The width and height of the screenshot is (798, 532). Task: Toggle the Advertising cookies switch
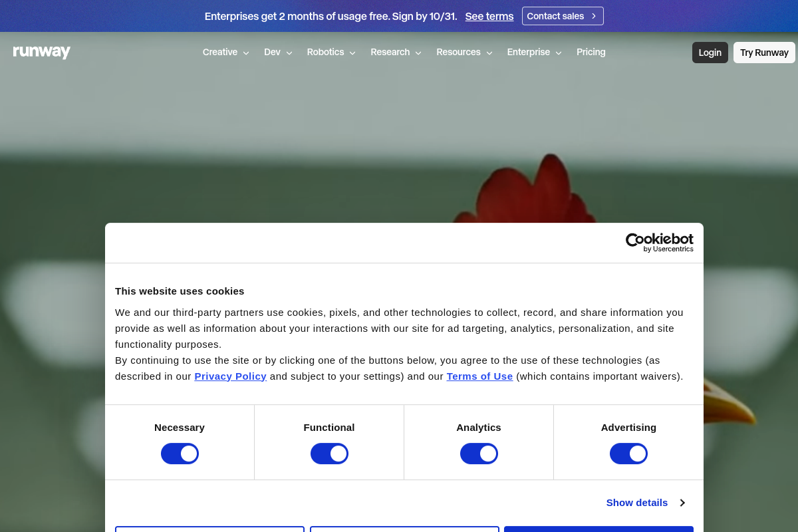(628, 454)
